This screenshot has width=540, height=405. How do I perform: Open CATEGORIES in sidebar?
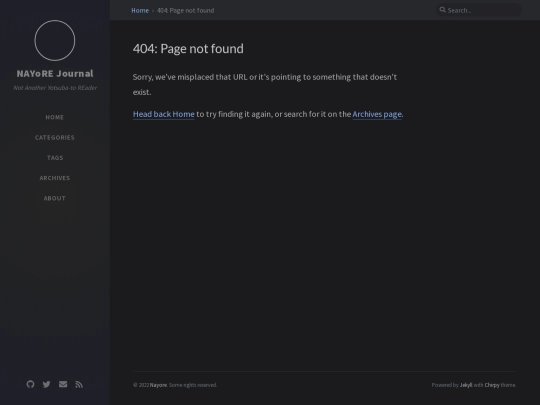pyautogui.click(x=55, y=137)
